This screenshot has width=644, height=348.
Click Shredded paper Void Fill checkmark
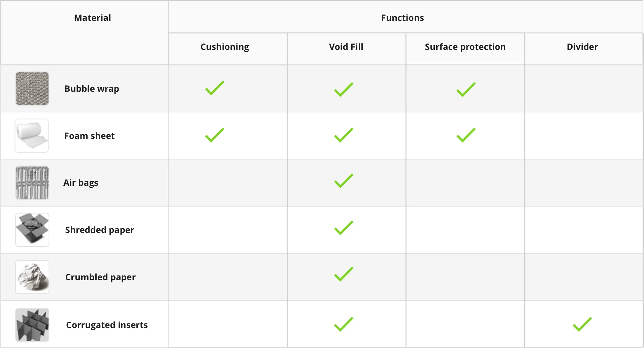click(x=344, y=228)
